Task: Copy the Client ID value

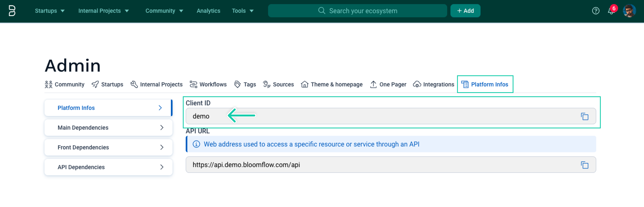Action: pos(584,116)
